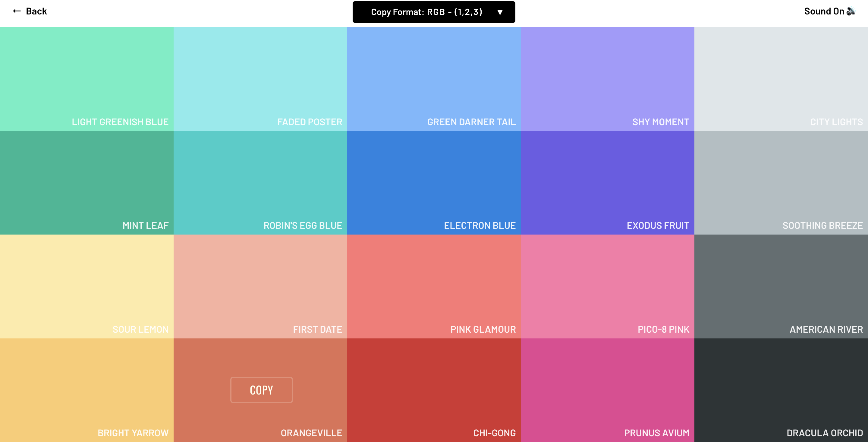868x442 pixels.
Task: Click the dropdown arrow beside RGB format
Action: click(500, 12)
